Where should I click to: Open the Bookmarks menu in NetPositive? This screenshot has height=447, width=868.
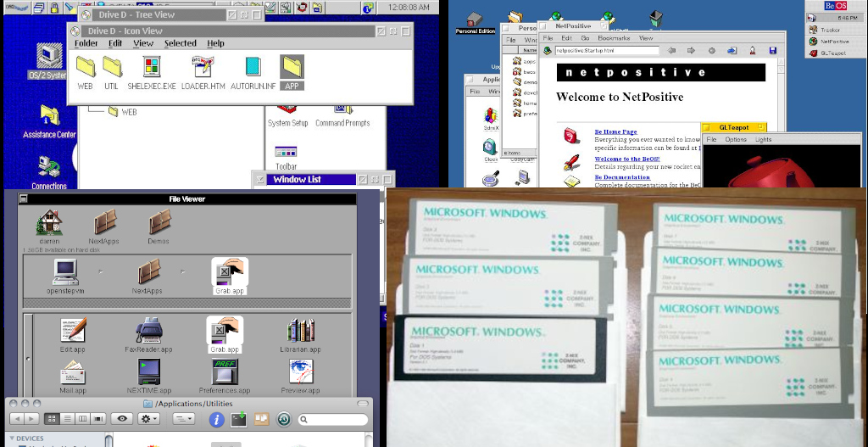[613, 38]
